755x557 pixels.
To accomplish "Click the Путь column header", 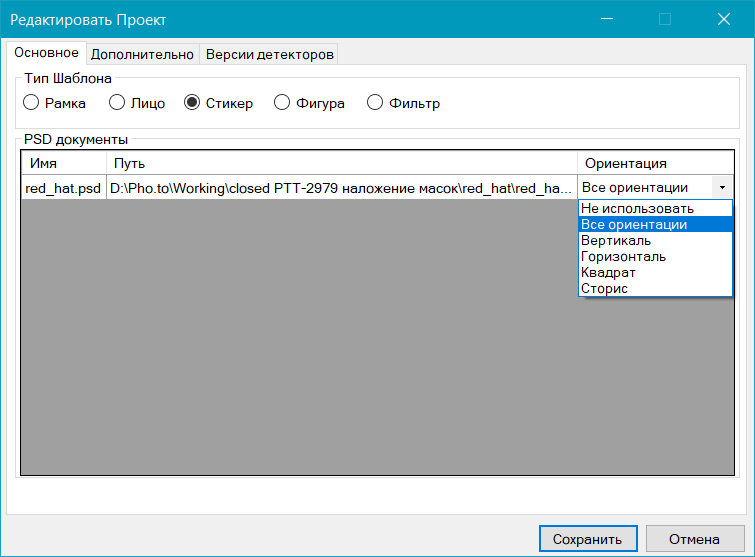I will 341,163.
